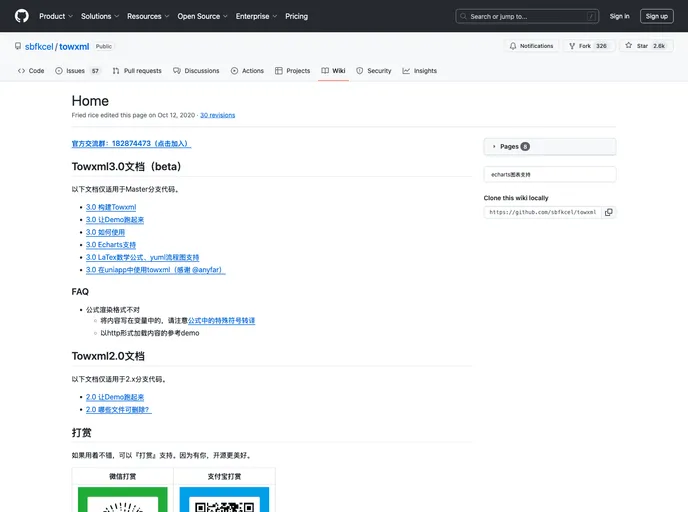Click the Projects table icon
Viewport: 688px width, 512px height.
coord(279,71)
